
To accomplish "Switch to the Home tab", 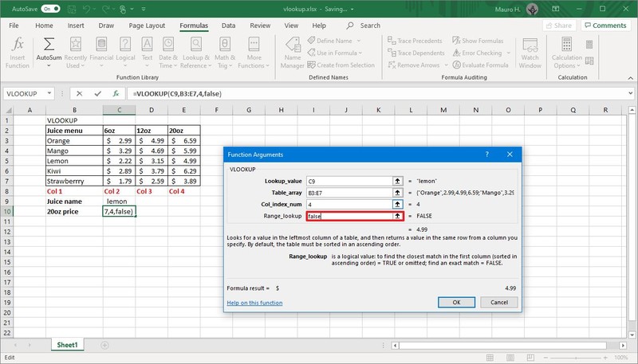I will (44, 25).
